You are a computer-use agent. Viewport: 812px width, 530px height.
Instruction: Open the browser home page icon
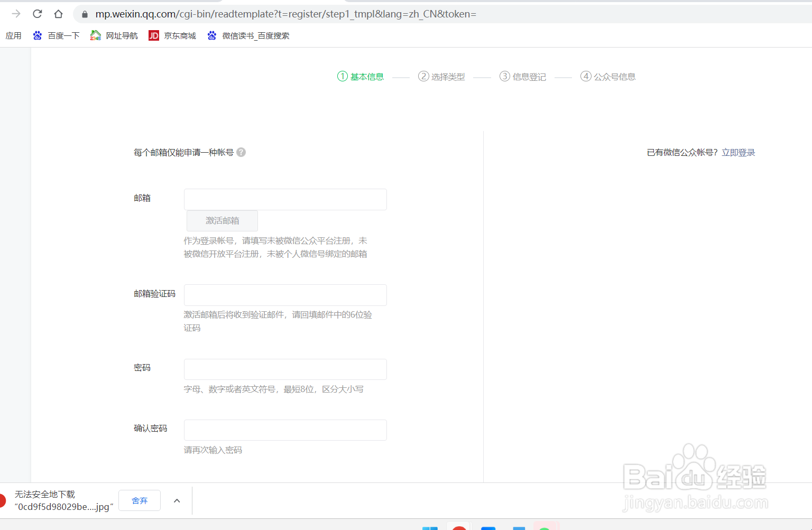[58, 14]
